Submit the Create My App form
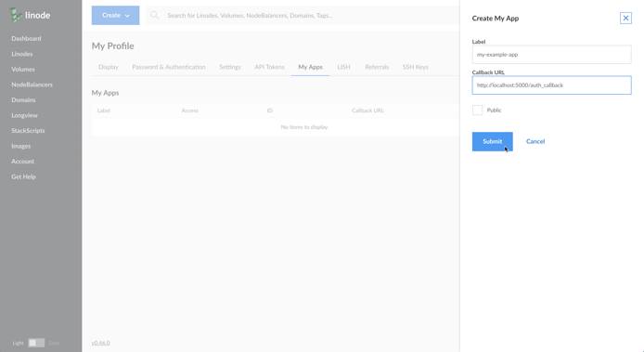This screenshot has width=644, height=352. tap(493, 141)
